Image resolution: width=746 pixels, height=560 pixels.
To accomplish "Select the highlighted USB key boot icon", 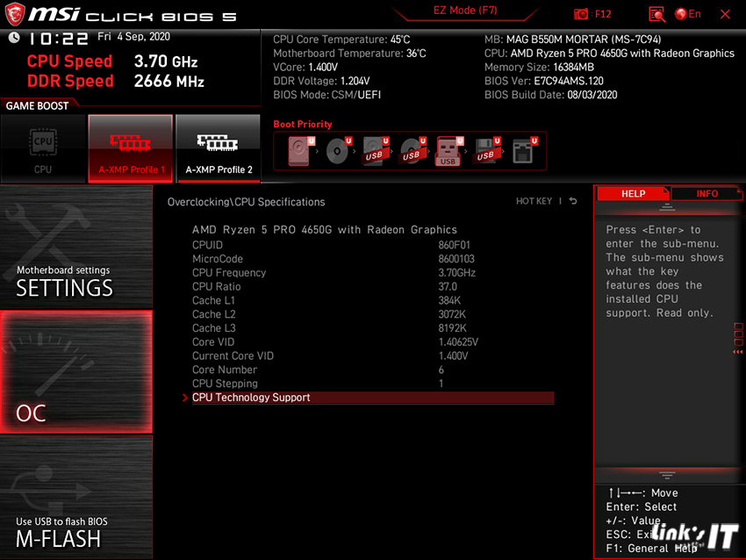I will [449, 151].
